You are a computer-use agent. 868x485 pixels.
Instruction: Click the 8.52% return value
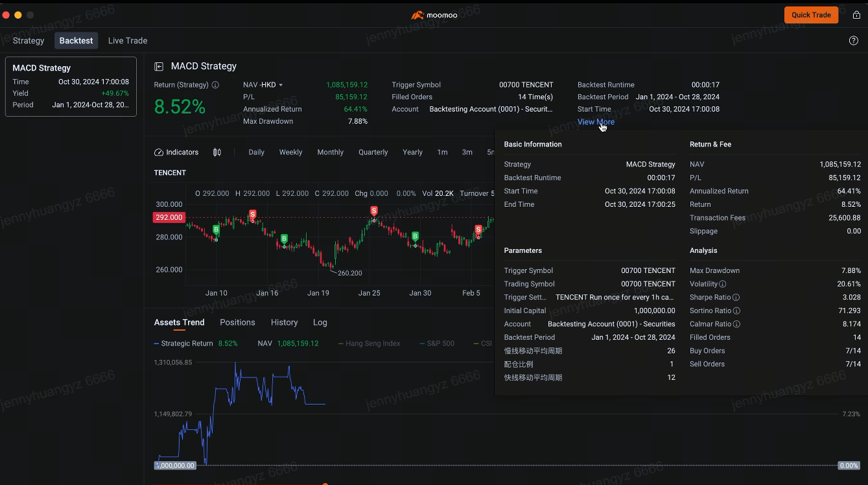[180, 107]
